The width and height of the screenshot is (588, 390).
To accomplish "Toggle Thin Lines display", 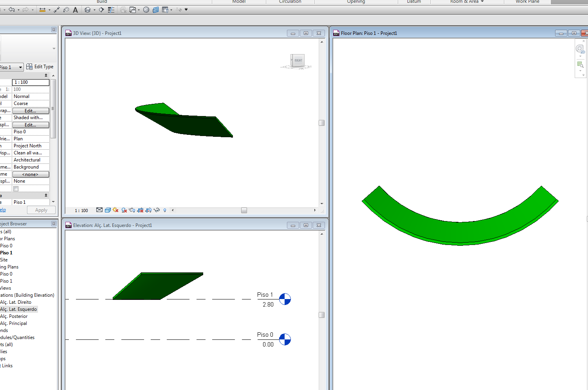I will click(111, 9).
